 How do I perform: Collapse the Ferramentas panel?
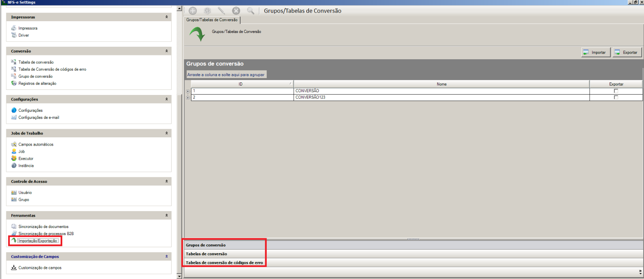coord(166,215)
